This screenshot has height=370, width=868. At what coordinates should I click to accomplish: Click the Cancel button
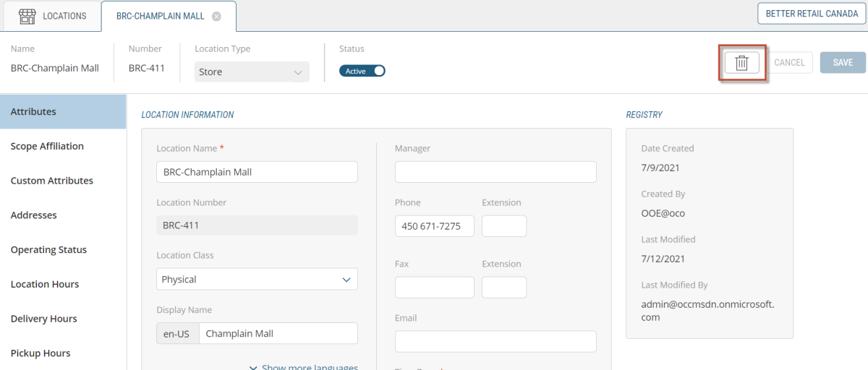click(x=789, y=63)
